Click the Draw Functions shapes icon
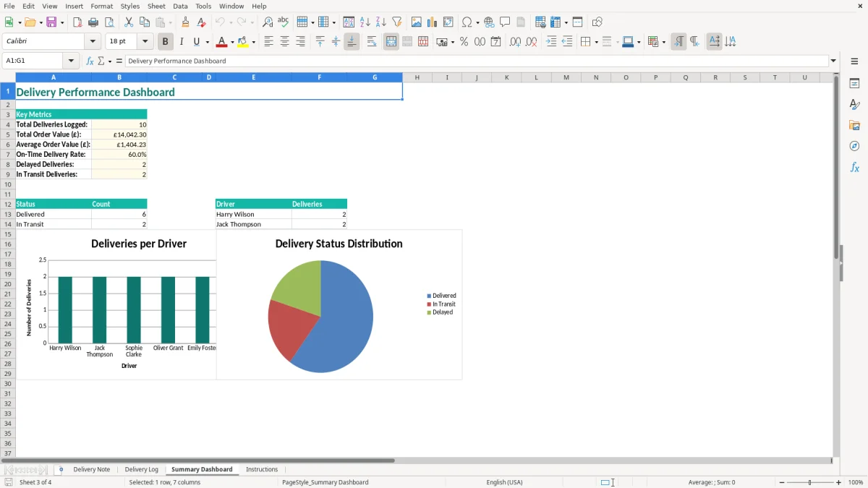Screen dimensions: 868x488 point(597,22)
